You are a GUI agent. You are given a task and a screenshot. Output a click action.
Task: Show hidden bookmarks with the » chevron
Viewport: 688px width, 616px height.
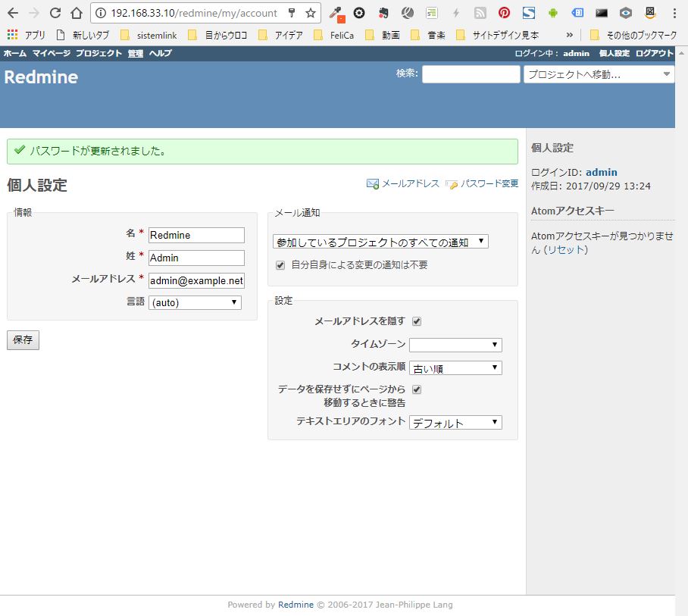pos(570,35)
